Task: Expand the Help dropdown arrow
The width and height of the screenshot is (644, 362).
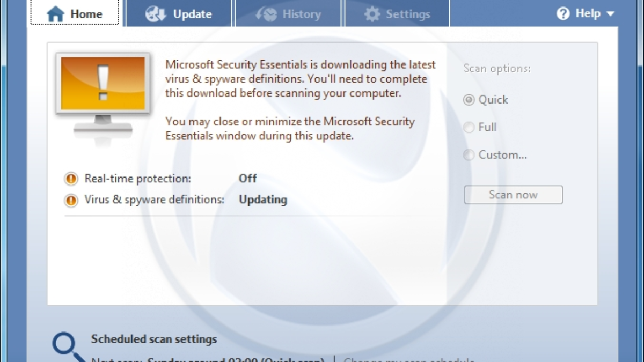Action: click(610, 14)
